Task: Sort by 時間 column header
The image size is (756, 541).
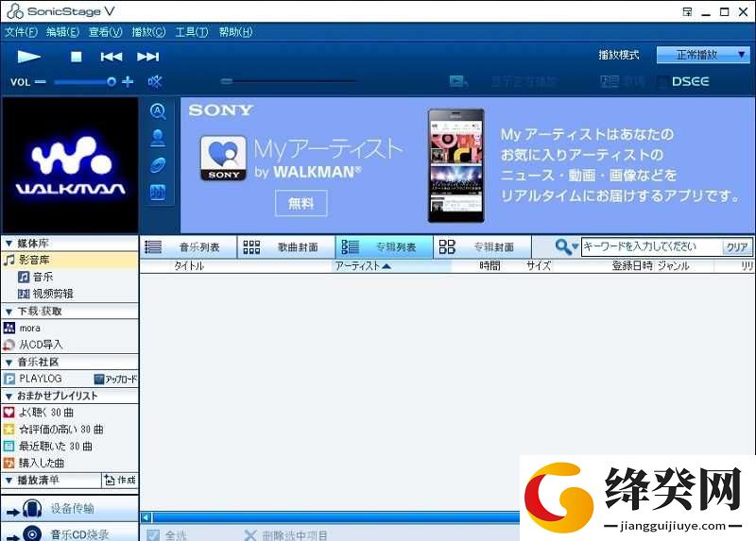Action: point(490,266)
